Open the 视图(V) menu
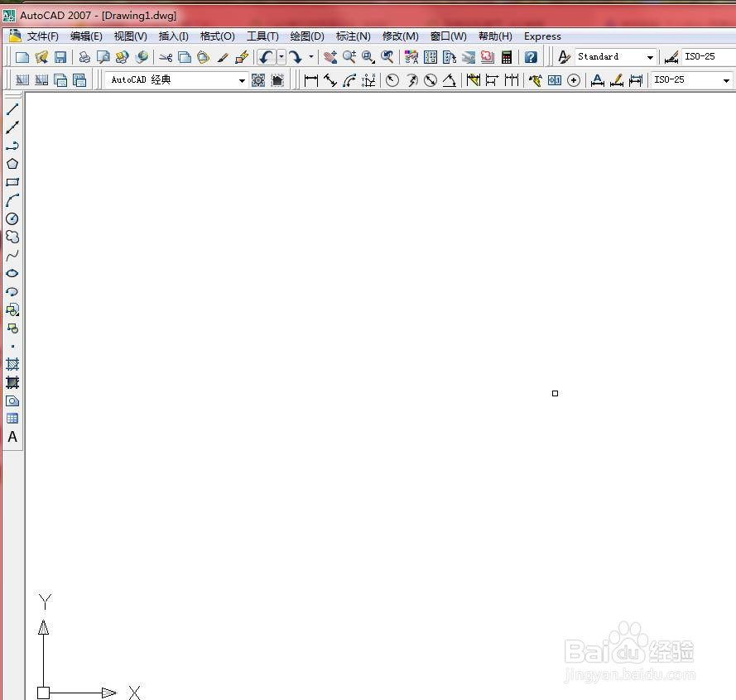 click(130, 36)
